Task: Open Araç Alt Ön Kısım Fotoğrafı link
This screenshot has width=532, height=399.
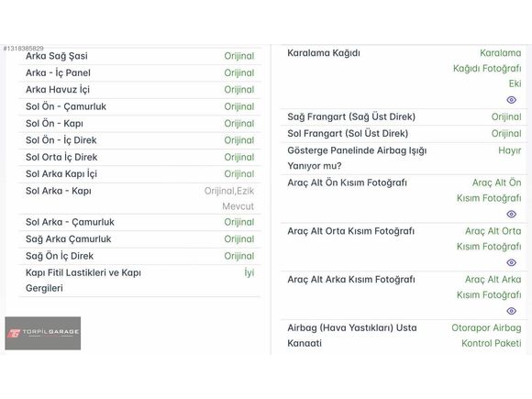Action: click(489, 191)
